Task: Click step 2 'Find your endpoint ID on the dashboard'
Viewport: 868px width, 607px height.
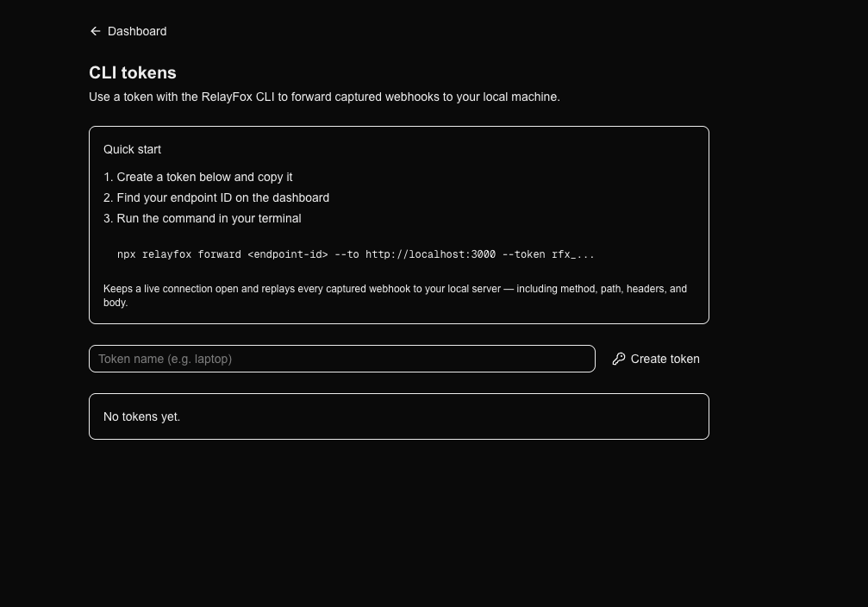Action: [215, 197]
